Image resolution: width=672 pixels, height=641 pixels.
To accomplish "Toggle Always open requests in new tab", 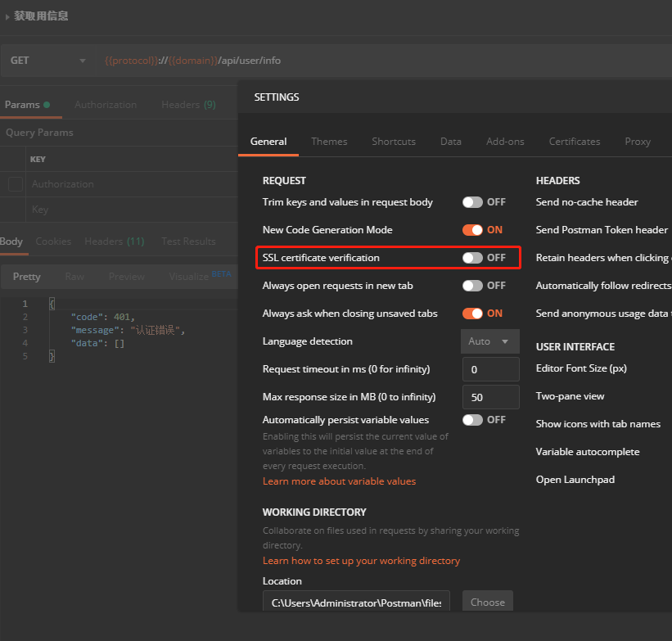I will click(x=472, y=286).
